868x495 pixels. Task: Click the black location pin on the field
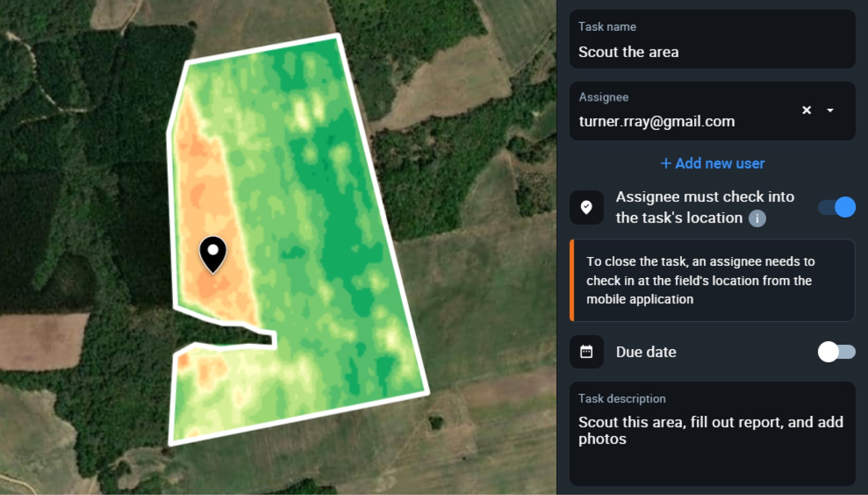point(213,254)
